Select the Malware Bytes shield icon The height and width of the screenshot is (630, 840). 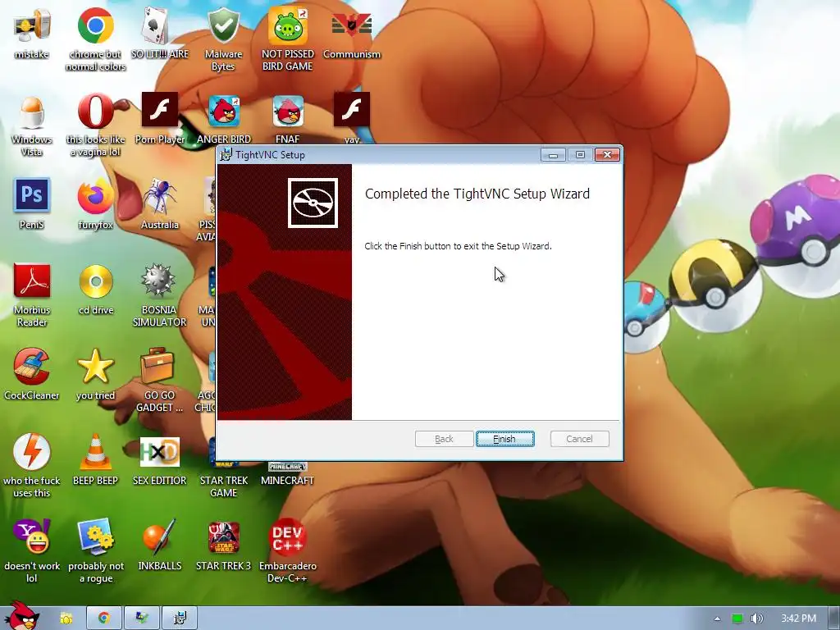[x=223, y=39]
